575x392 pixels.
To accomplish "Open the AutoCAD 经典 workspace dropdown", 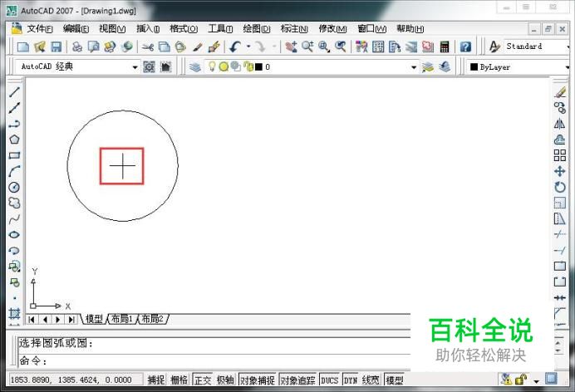I will [135, 67].
